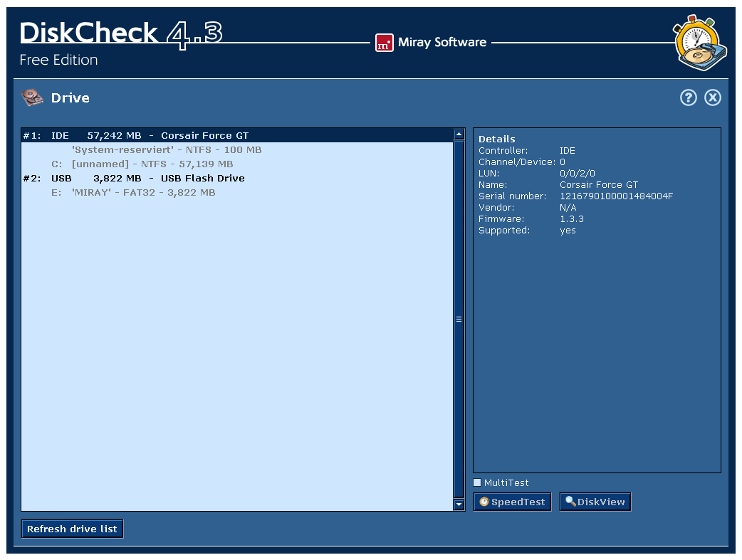This screenshot has height=560, width=742.
Task: Click the stopwatch disk logo icon
Action: pyautogui.click(x=701, y=43)
